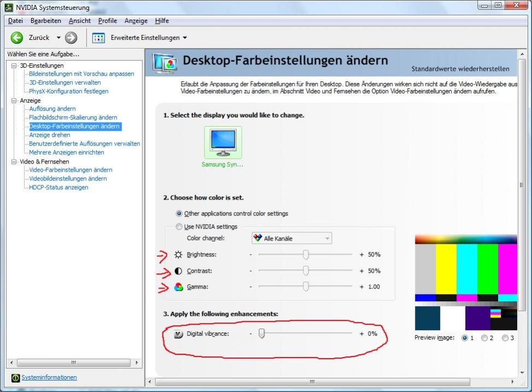This screenshot has height=392, width=532.
Task: Select Other applications control color settings
Action: [179, 213]
